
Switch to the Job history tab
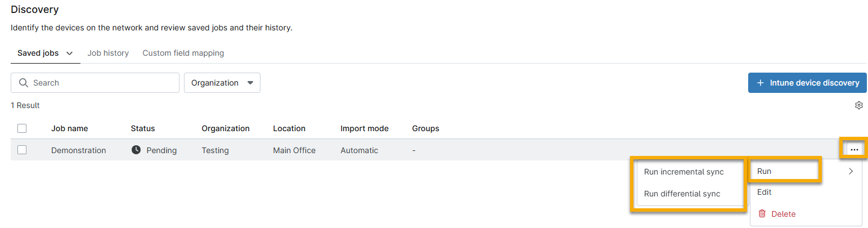point(108,53)
